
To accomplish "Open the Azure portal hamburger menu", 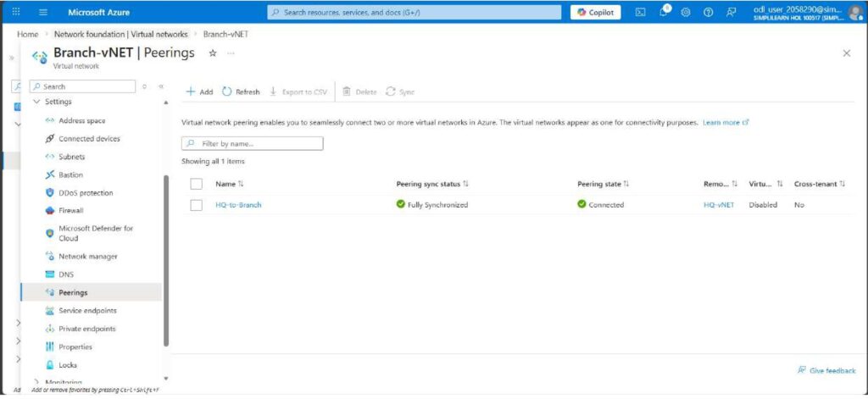I will pos(43,12).
